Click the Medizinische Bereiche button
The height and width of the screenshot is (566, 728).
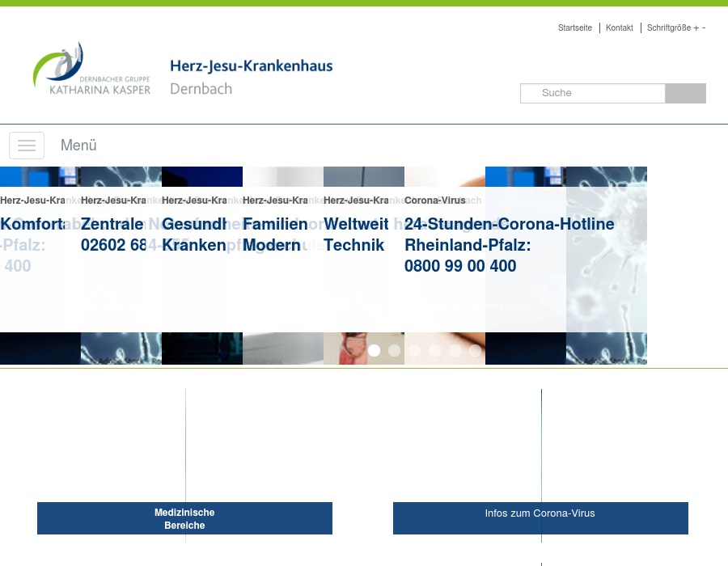pyautogui.click(x=184, y=518)
